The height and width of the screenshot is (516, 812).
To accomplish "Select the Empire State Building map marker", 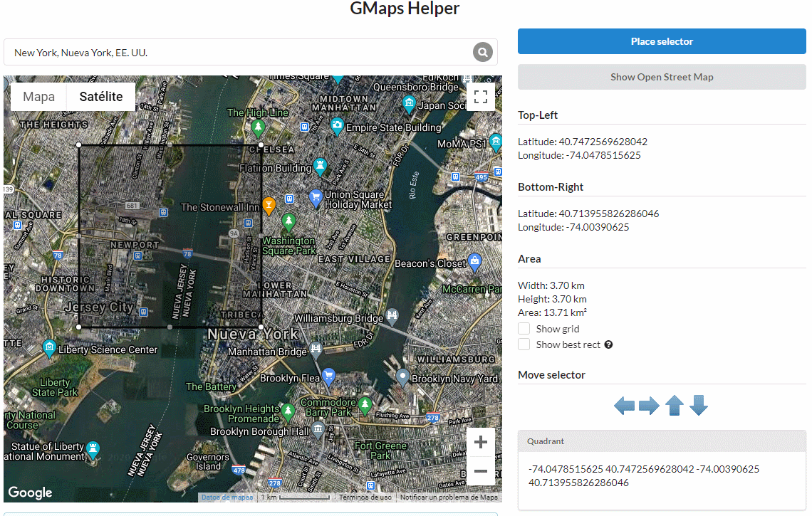I will [336, 126].
